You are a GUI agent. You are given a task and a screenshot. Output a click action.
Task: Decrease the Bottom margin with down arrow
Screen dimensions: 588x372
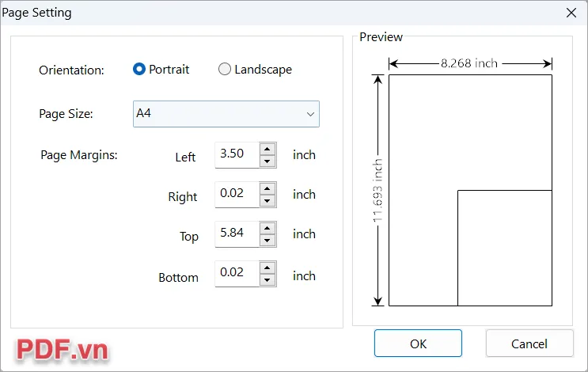(267, 279)
